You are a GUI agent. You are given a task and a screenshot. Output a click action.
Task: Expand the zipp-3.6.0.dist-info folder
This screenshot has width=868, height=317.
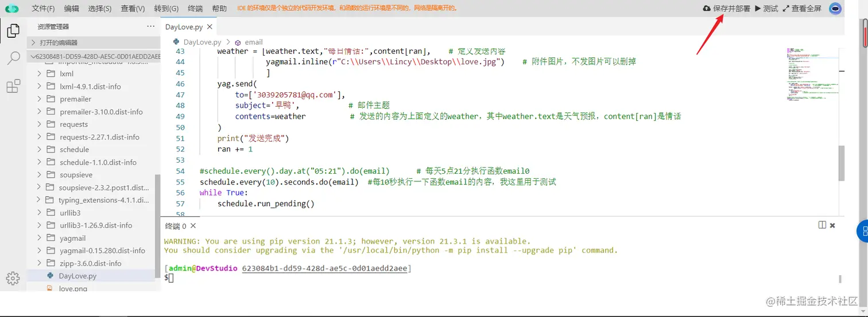click(x=38, y=263)
